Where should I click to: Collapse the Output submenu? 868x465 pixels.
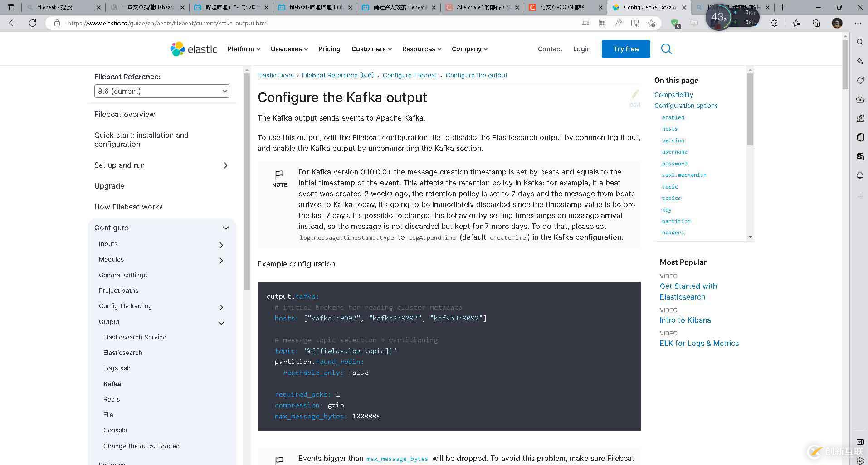click(221, 323)
